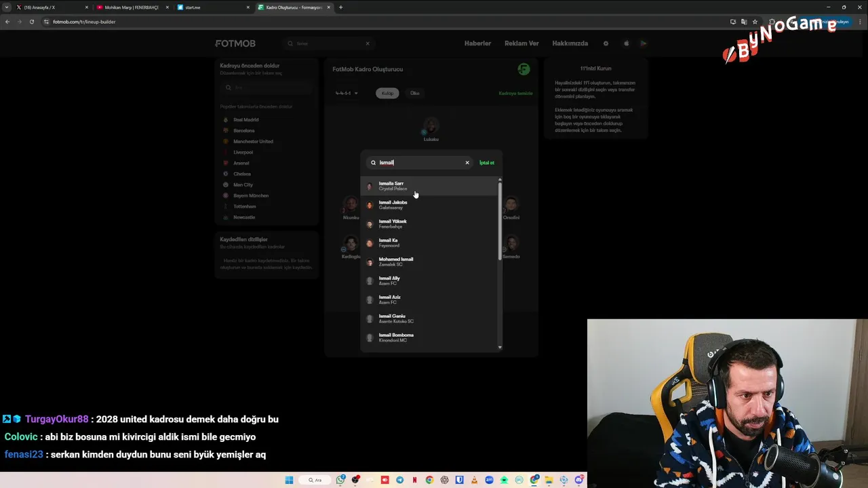Pick Ismail Ka from Feyenoord

click(429, 243)
